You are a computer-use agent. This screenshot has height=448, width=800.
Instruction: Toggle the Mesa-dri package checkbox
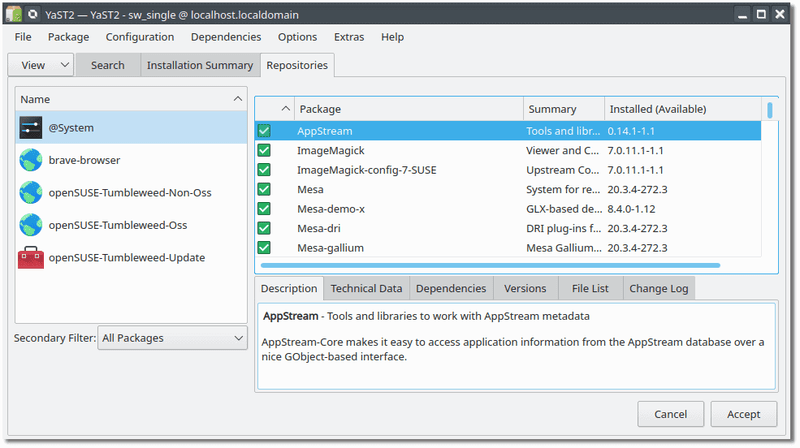coord(264,228)
